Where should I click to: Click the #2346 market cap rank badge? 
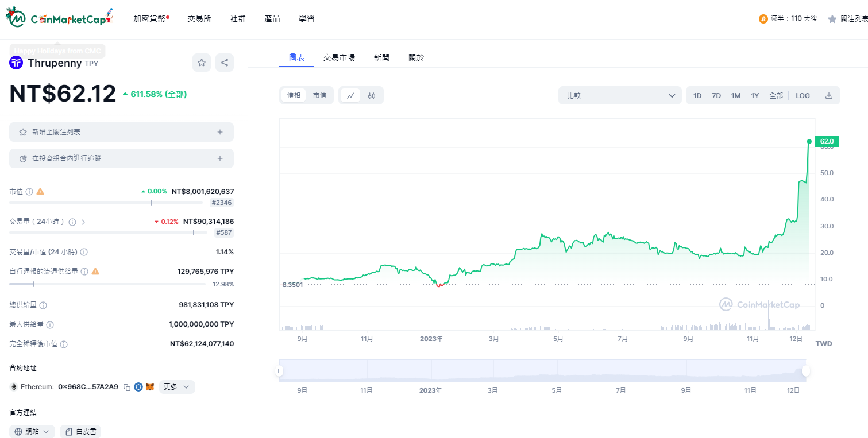tap(222, 203)
